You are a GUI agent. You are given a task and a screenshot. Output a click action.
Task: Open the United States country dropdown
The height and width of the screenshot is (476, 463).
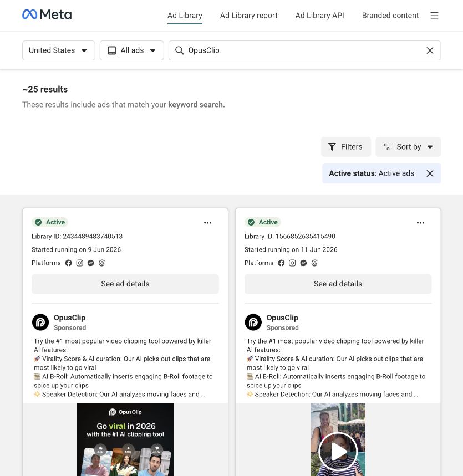pos(59,50)
